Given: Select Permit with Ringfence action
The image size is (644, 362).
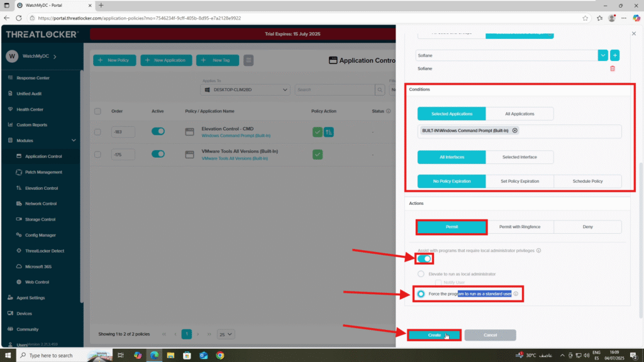Looking at the screenshot, I should pos(519,227).
